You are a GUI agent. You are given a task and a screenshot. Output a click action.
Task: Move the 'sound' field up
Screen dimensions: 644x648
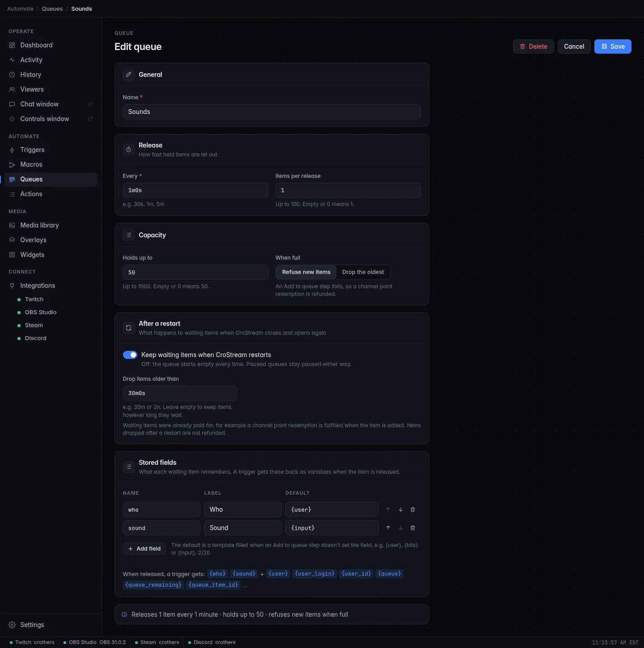pyautogui.click(x=388, y=528)
